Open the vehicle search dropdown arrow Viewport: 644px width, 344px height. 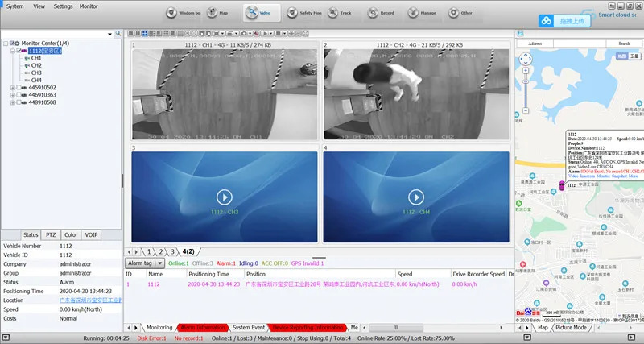tap(109, 34)
